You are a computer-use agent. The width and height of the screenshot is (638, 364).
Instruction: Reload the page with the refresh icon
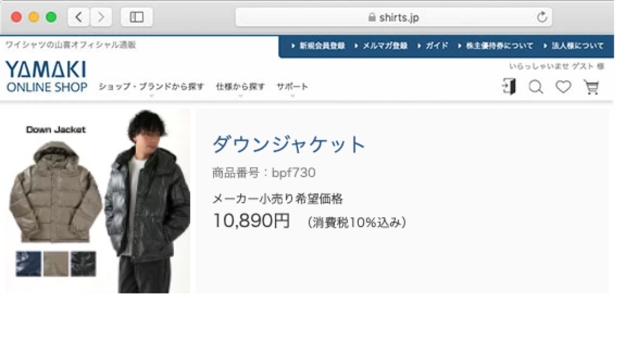pyautogui.click(x=542, y=17)
